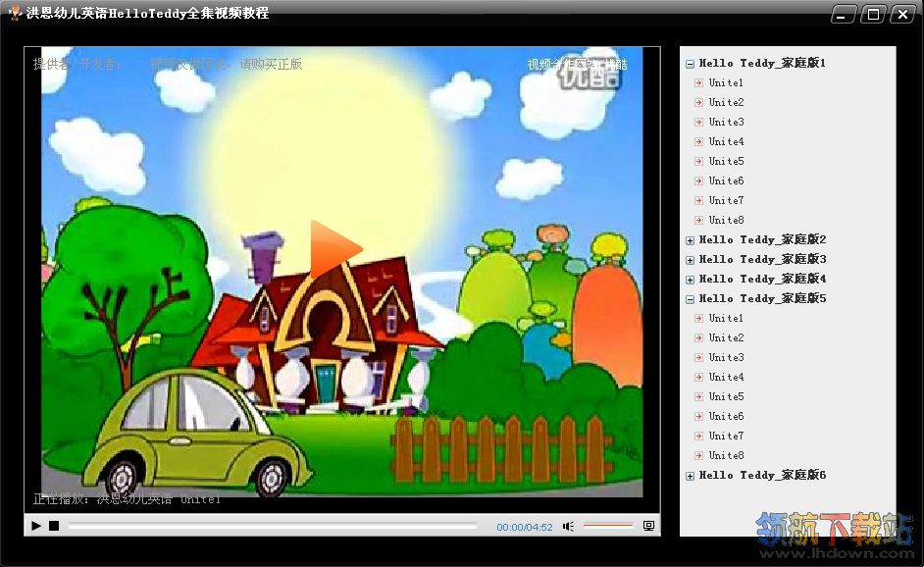924x567 pixels.
Task: Click arrow icon of Unite3 under 家庭版1
Action: (699, 122)
